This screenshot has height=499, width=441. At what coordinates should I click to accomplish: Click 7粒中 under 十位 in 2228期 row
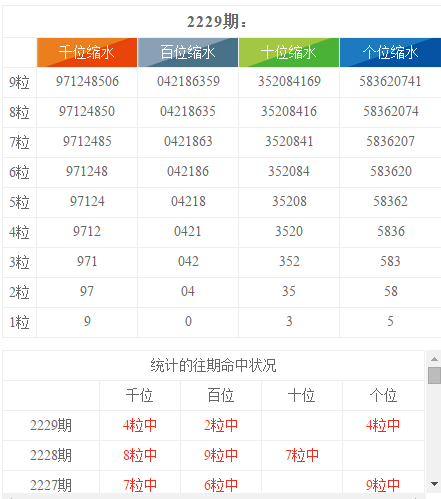coord(302,455)
